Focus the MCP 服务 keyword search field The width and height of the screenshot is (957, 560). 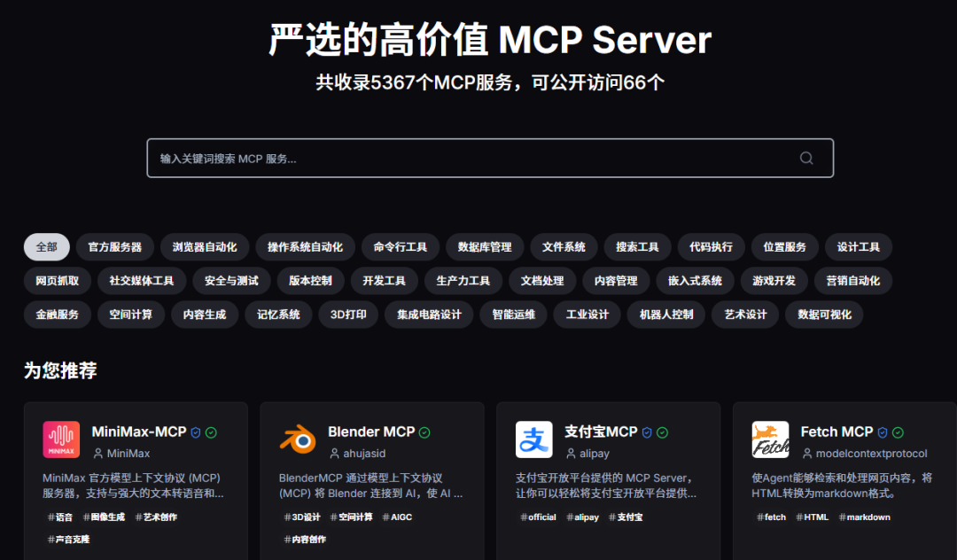coord(490,158)
